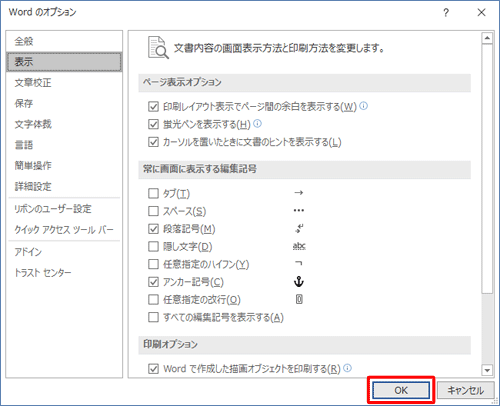Click the scrollbar down arrow
This screenshot has width=500, height=406.
point(487,370)
